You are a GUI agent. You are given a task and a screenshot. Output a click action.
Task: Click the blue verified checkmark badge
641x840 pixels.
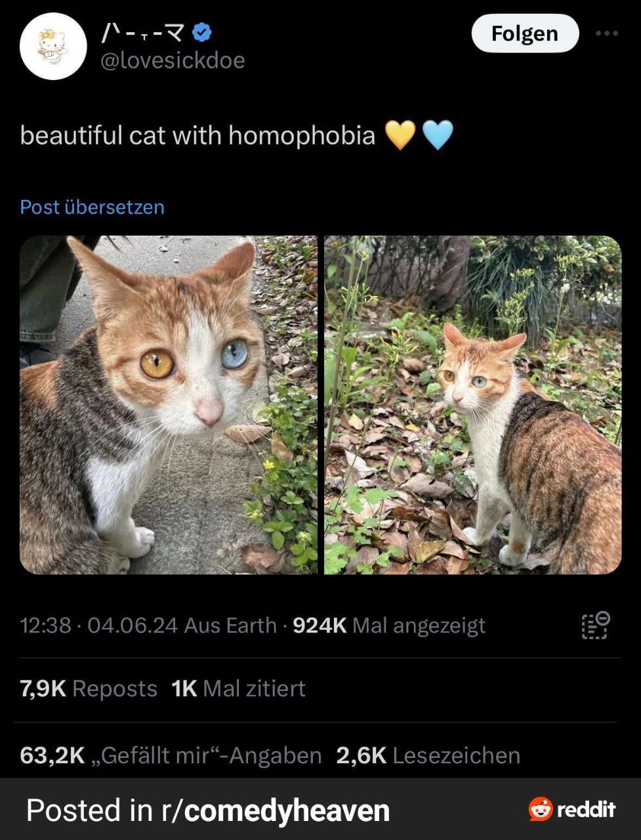[202, 32]
